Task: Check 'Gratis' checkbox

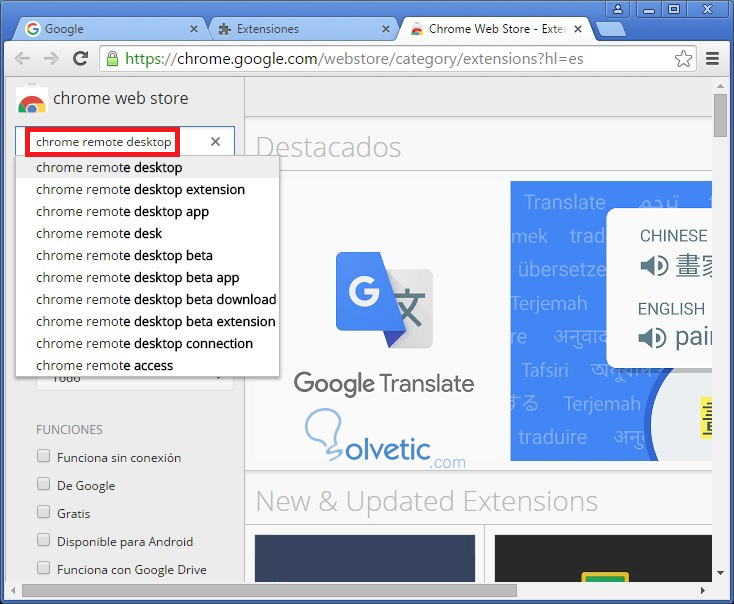Action: click(x=44, y=512)
